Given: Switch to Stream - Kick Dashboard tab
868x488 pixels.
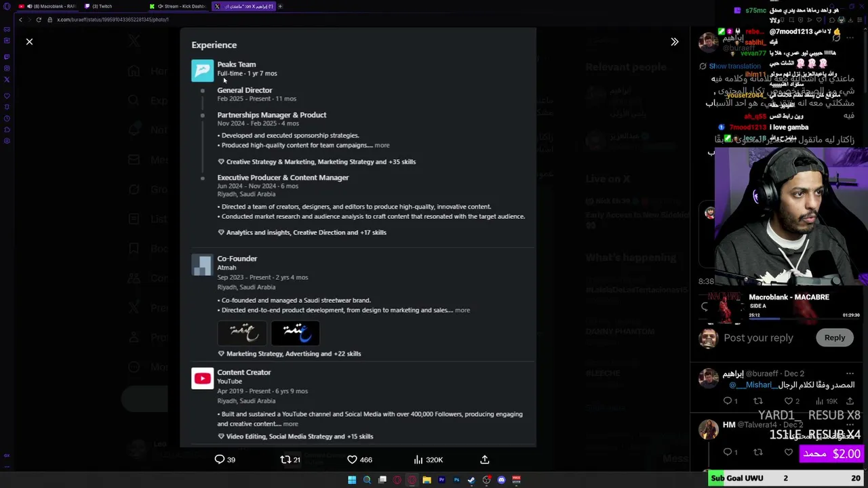Looking at the screenshot, I should pos(180,6).
